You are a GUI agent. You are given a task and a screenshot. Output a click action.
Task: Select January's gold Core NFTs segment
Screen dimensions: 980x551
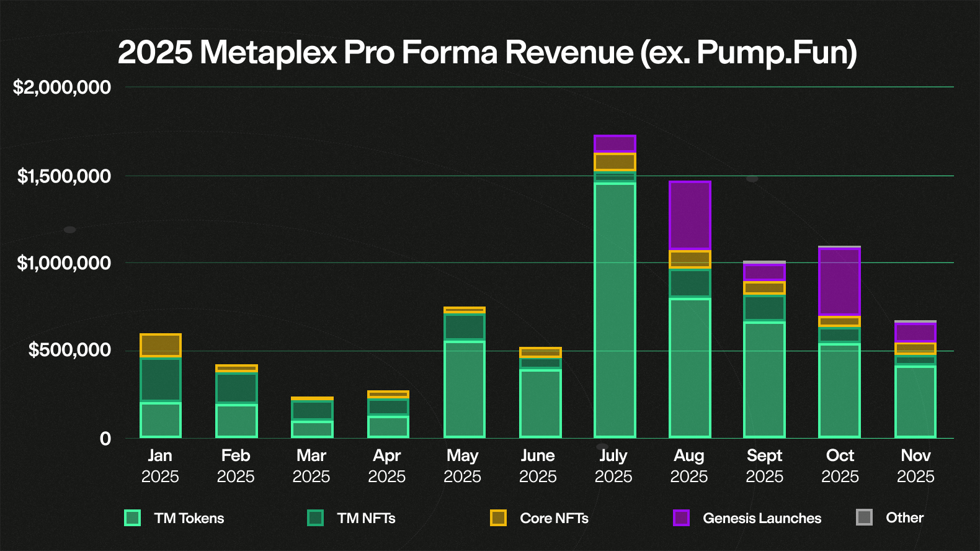(x=161, y=345)
